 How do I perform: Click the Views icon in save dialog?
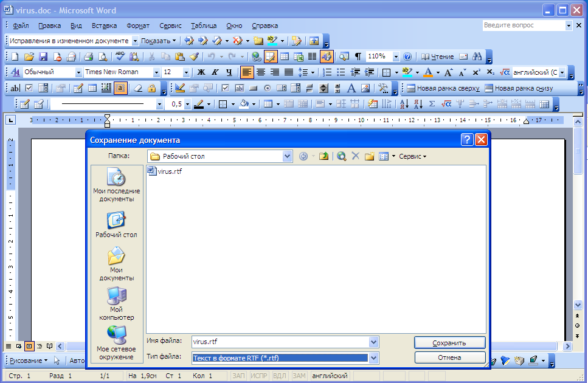point(384,156)
